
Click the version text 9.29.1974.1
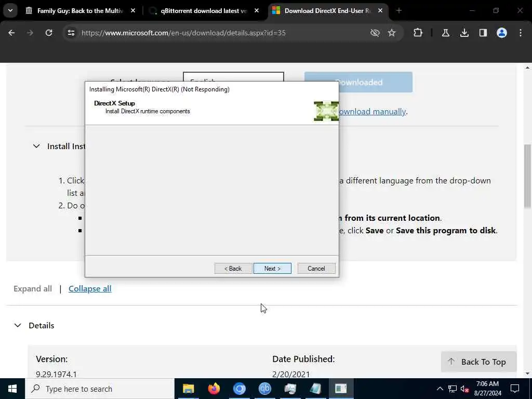56,374
